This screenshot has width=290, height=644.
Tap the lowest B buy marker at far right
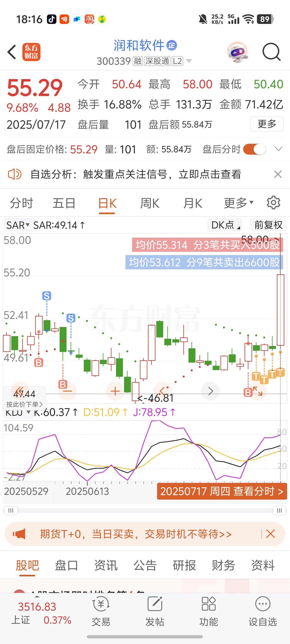click(x=248, y=392)
